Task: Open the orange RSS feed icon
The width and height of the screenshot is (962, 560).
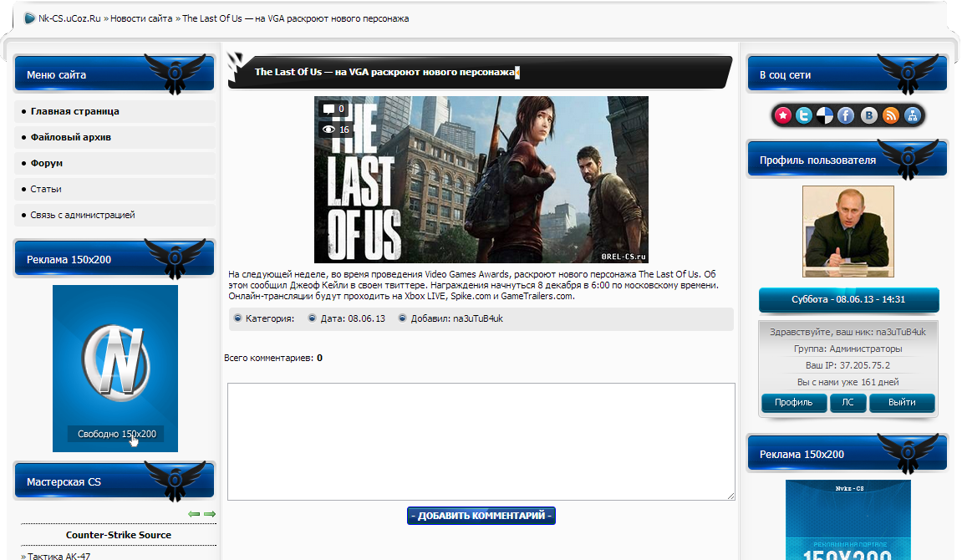Action: click(891, 116)
